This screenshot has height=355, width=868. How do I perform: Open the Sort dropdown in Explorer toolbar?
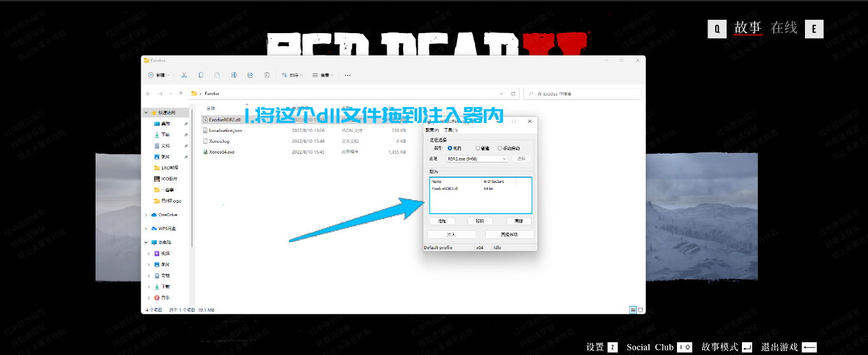292,75
